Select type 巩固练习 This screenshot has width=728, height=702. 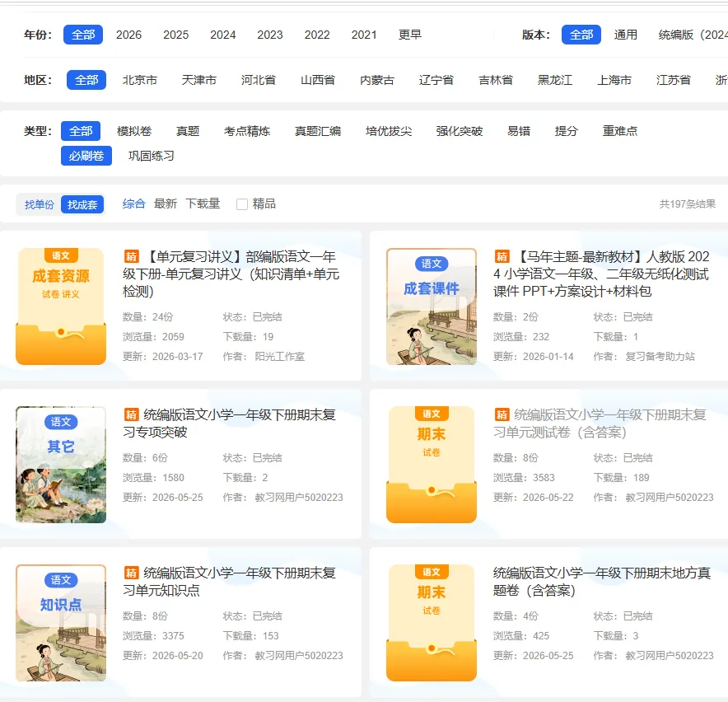(x=152, y=156)
